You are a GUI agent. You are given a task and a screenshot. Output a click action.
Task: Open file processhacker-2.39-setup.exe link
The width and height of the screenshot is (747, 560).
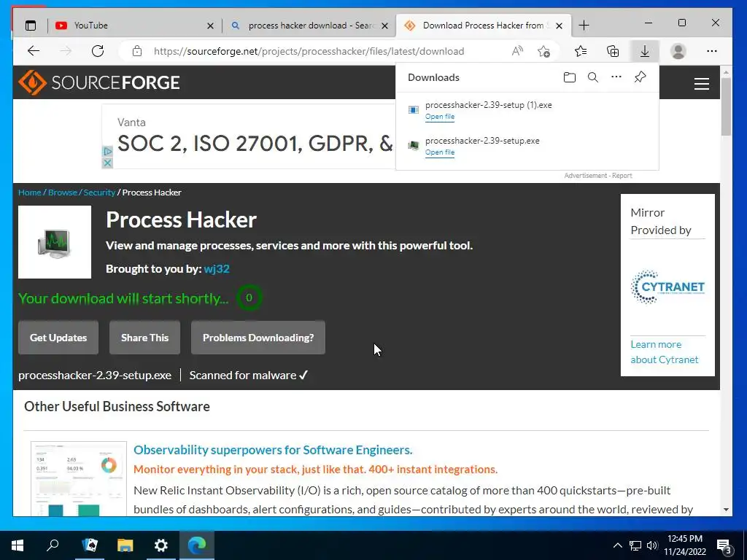coord(440,152)
